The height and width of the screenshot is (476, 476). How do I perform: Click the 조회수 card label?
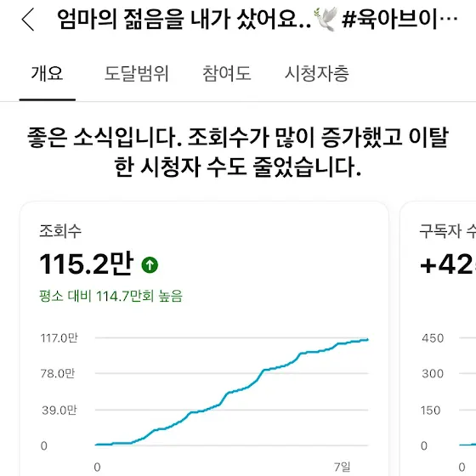coord(60,230)
